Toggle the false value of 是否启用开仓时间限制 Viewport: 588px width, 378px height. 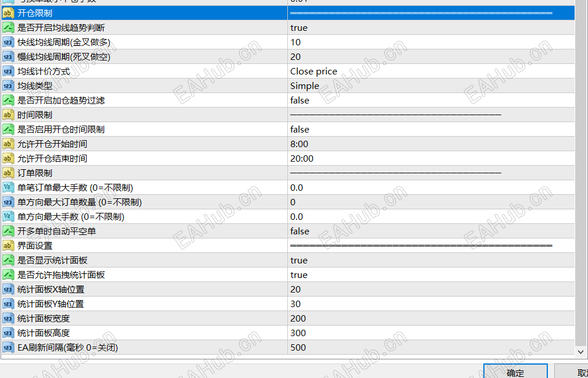pos(431,129)
